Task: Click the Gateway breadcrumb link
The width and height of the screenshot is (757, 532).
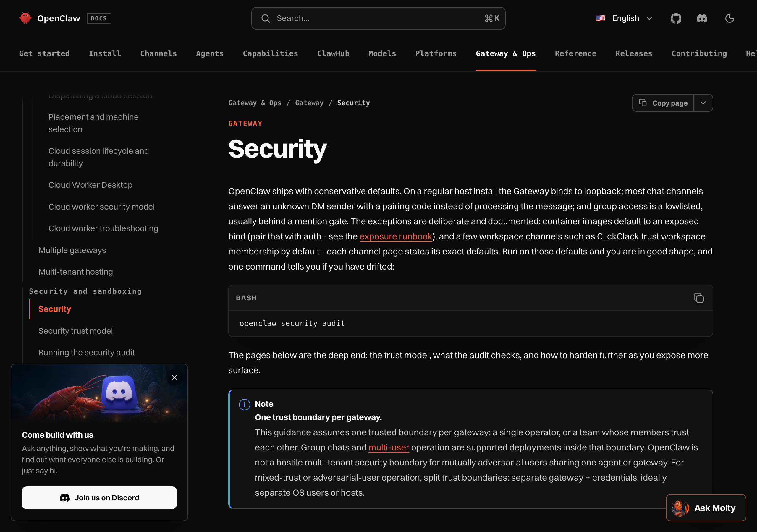Action: [x=309, y=103]
